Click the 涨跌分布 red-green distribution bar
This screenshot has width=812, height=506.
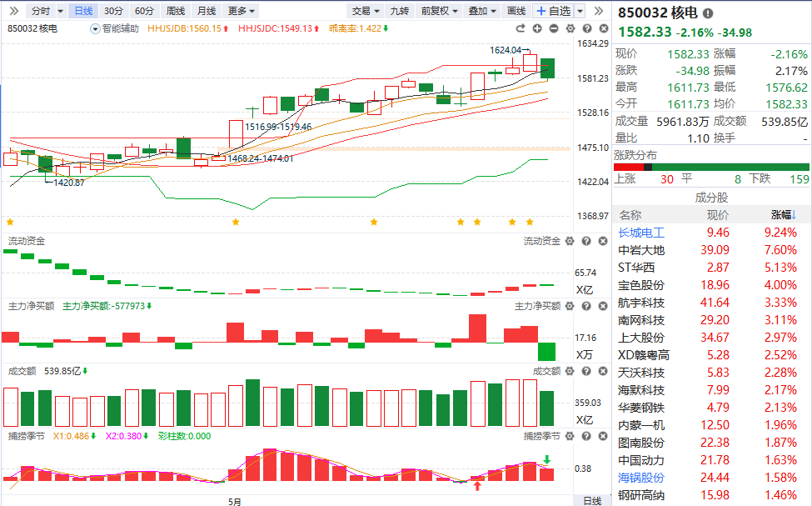711,167
